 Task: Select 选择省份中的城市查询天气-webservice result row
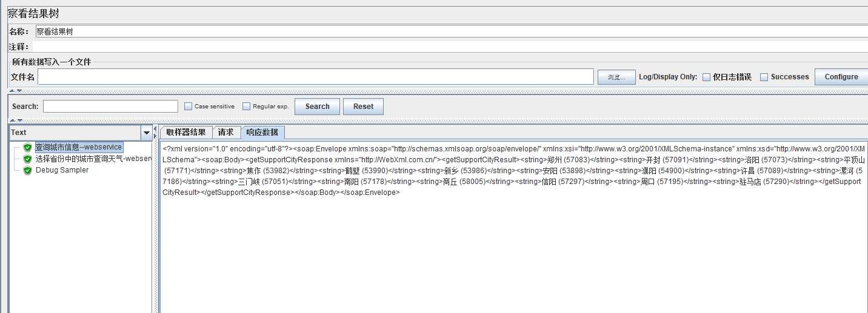(93, 159)
